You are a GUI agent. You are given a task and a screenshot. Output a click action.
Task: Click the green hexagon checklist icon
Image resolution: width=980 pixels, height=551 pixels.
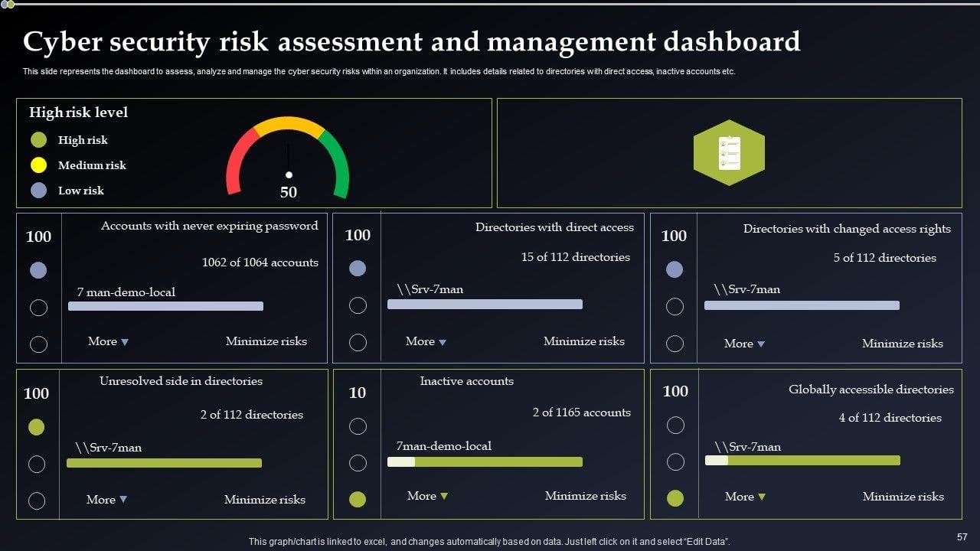[729, 153]
